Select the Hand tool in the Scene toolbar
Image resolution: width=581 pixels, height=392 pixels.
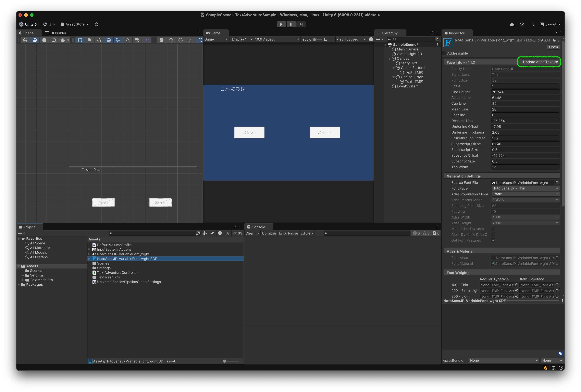(161, 40)
